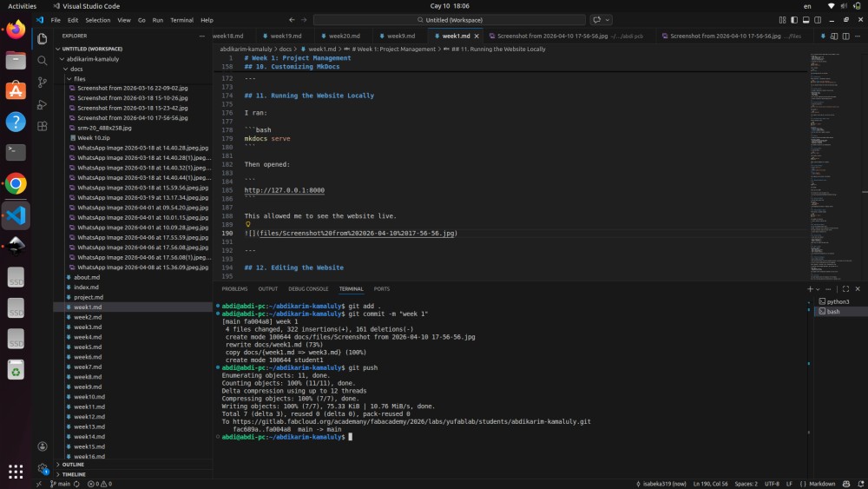Expand the Outline section

click(132, 465)
